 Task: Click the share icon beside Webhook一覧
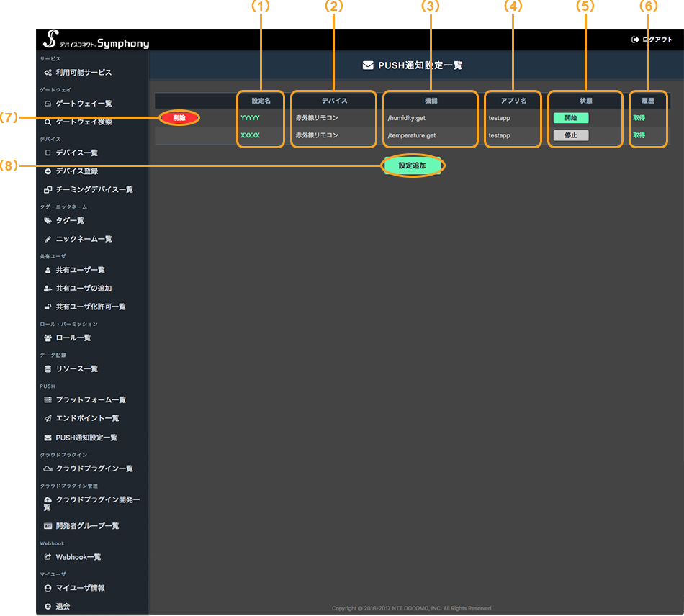pyautogui.click(x=48, y=557)
